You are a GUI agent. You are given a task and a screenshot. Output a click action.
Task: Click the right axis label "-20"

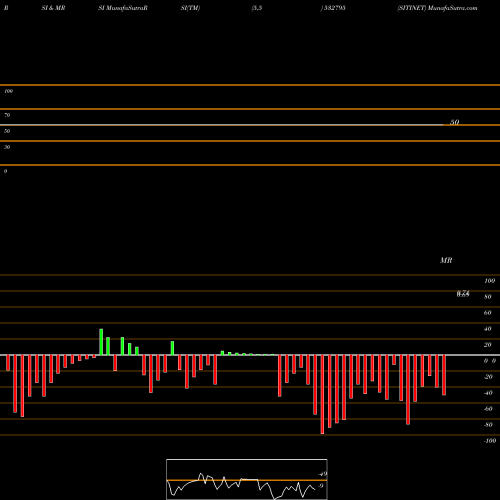[x=488, y=377]
